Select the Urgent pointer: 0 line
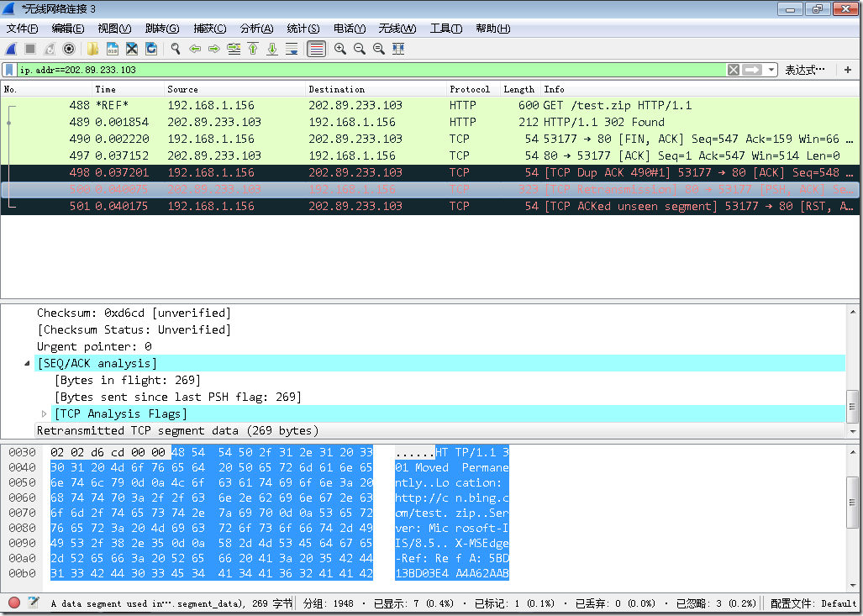 [x=94, y=346]
